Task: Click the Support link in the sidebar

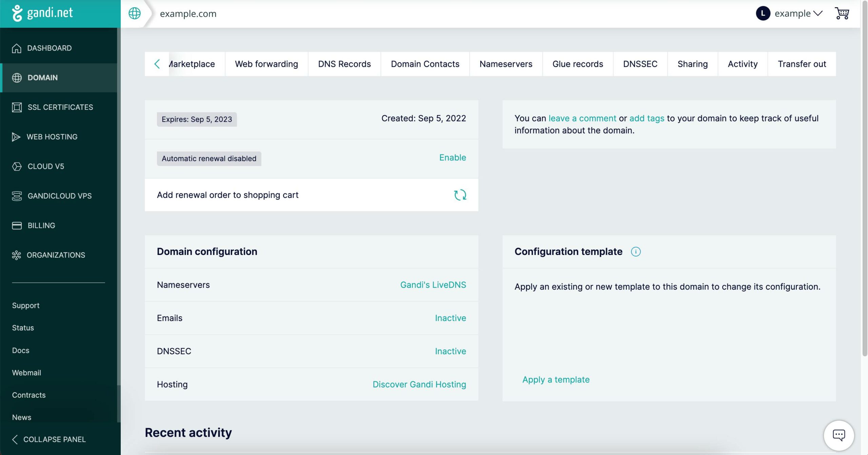Action: pos(26,305)
